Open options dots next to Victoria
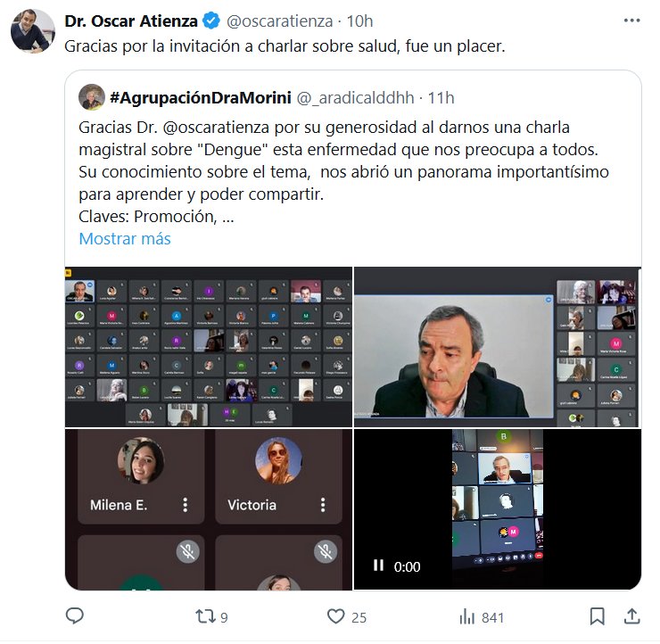This screenshot has width=660, height=644. [x=323, y=505]
